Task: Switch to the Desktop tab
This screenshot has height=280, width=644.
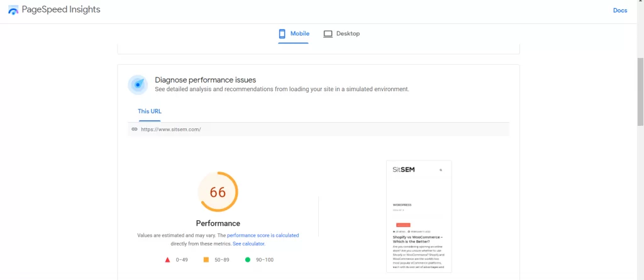Action: pos(341,34)
